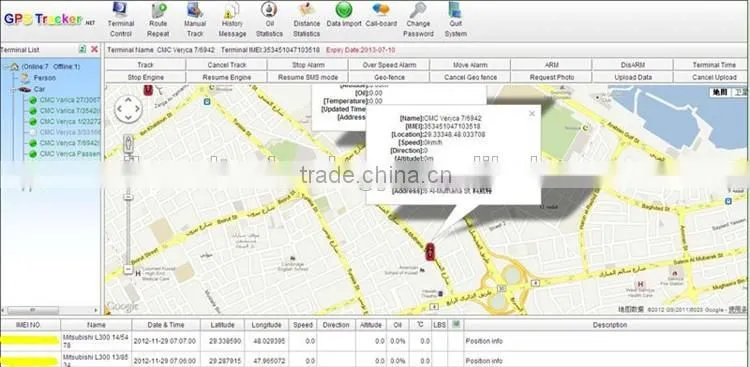The width and height of the screenshot is (750, 367).
Task: Click the Stop Engine button
Action: (x=145, y=77)
